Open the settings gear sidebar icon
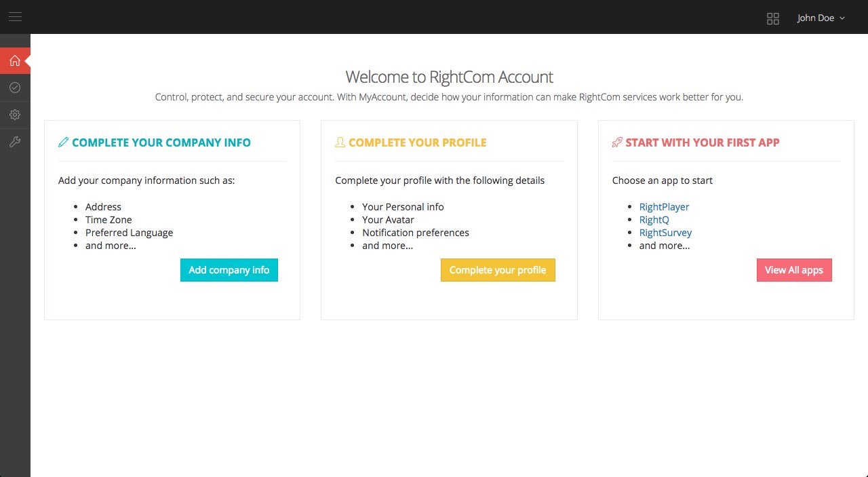 15,115
